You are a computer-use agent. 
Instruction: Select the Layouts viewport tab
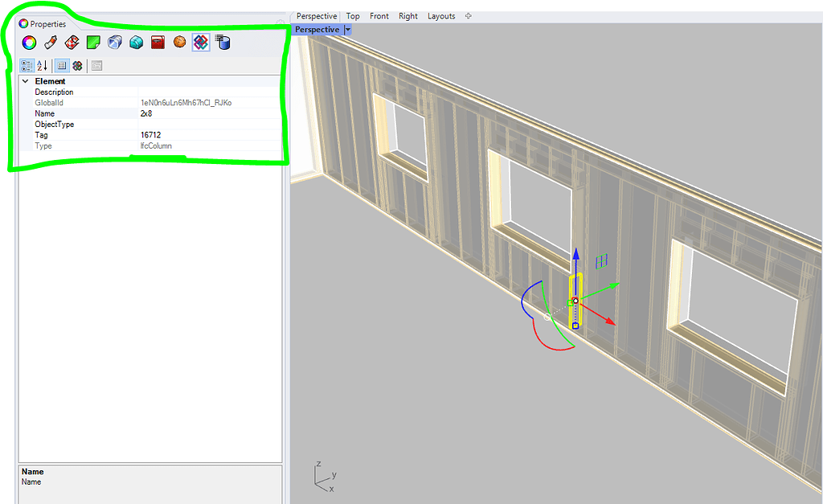click(x=441, y=15)
